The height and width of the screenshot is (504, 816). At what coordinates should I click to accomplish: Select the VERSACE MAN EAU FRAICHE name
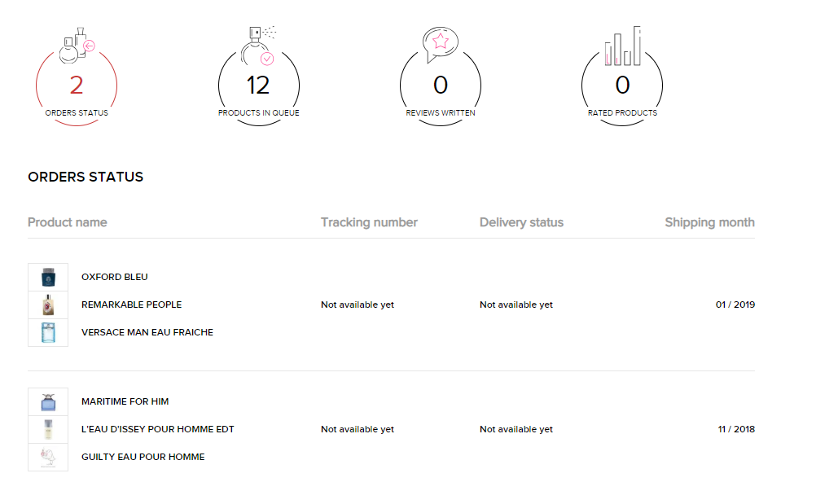point(147,332)
